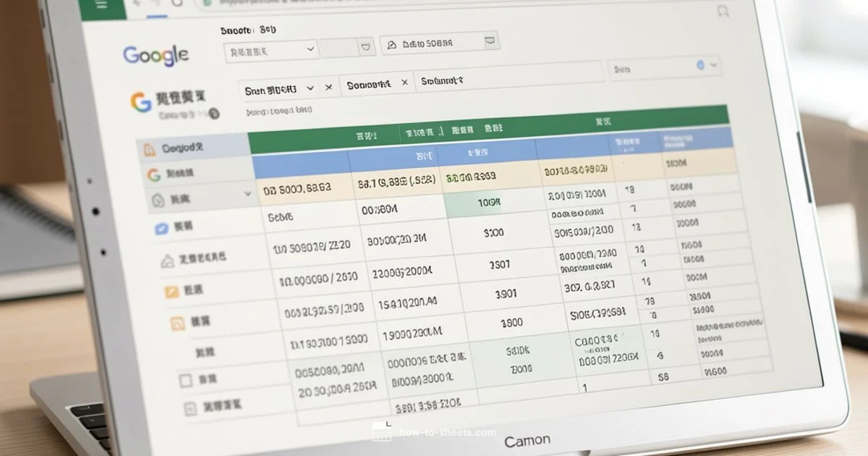Toggle the bottom sidebar checkbox with mark
This screenshot has width=868, height=456.
pyautogui.click(x=190, y=409)
